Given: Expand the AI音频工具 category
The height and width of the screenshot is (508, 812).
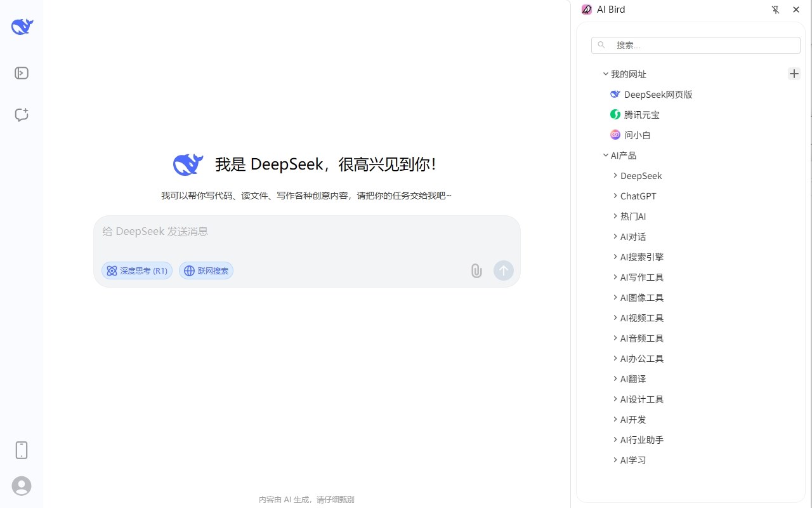Looking at the screenshot, I should pyautogui.click(x=615, y=338).
